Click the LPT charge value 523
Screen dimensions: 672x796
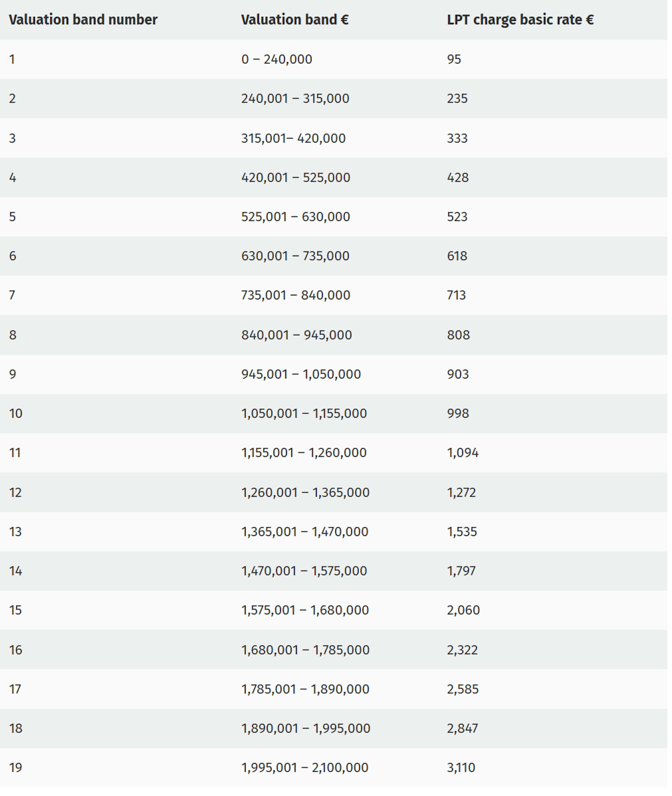[x=457, y=217]
